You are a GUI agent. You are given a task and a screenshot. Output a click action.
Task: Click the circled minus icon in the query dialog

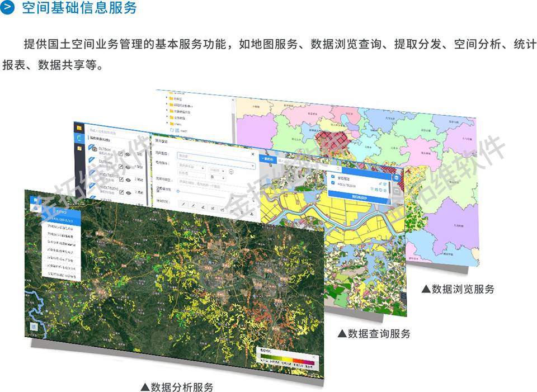tap(231, 172)
